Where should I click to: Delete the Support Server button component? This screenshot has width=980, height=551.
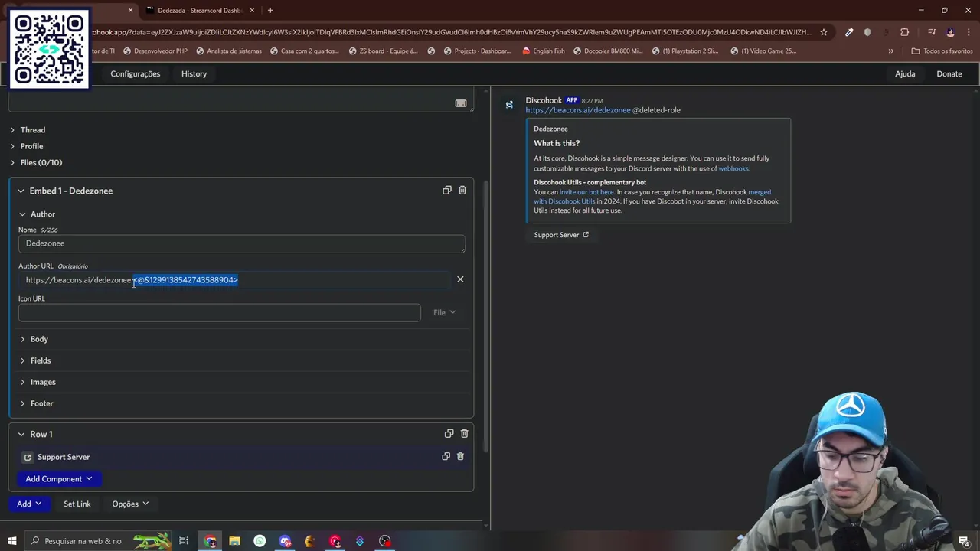(x=460, y=456)
